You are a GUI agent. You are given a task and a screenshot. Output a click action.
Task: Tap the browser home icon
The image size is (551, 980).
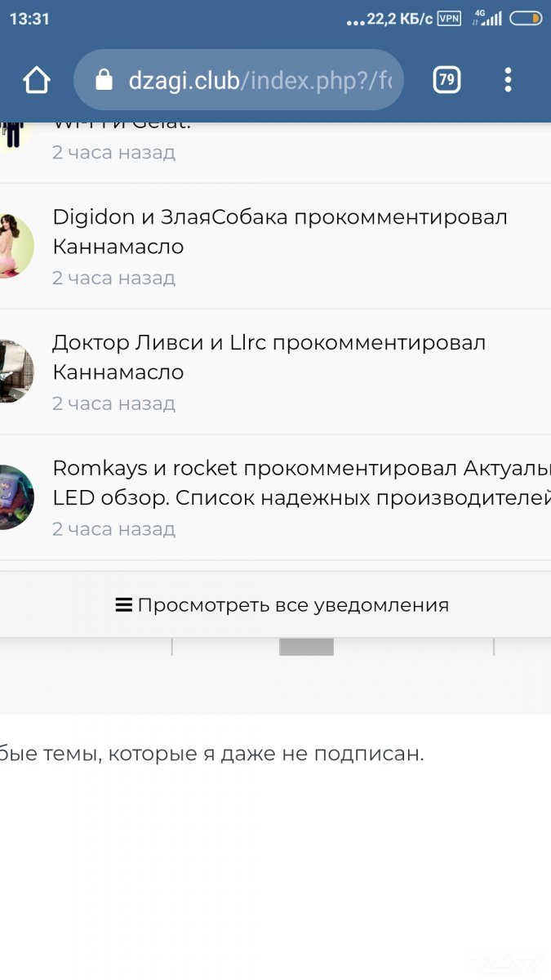click(x=37, y=79)
